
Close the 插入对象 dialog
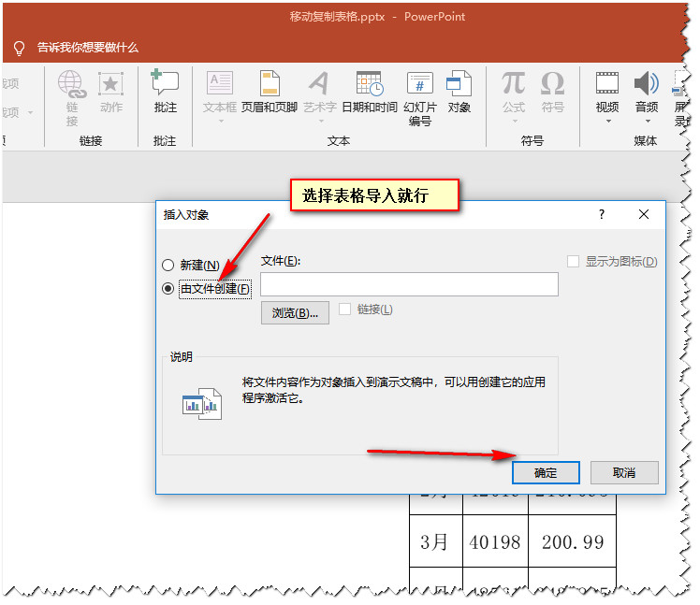click(x=644, y=215)
